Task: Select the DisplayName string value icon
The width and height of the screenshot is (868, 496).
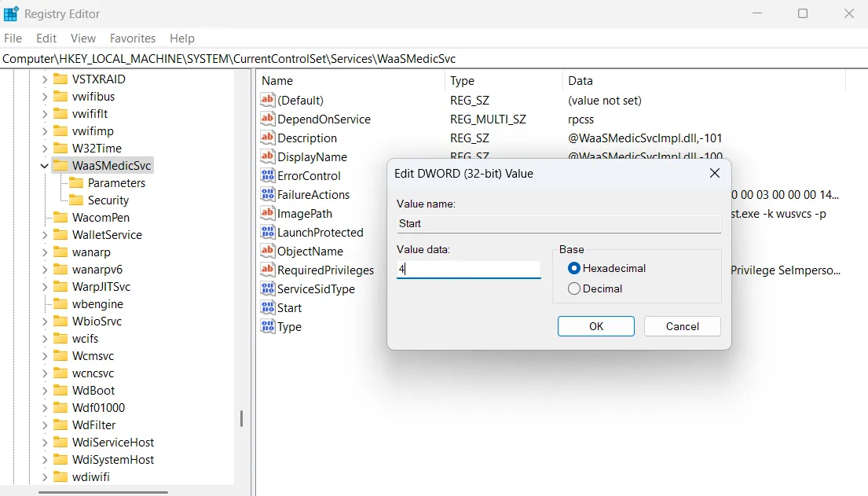Action: (266, 156)
